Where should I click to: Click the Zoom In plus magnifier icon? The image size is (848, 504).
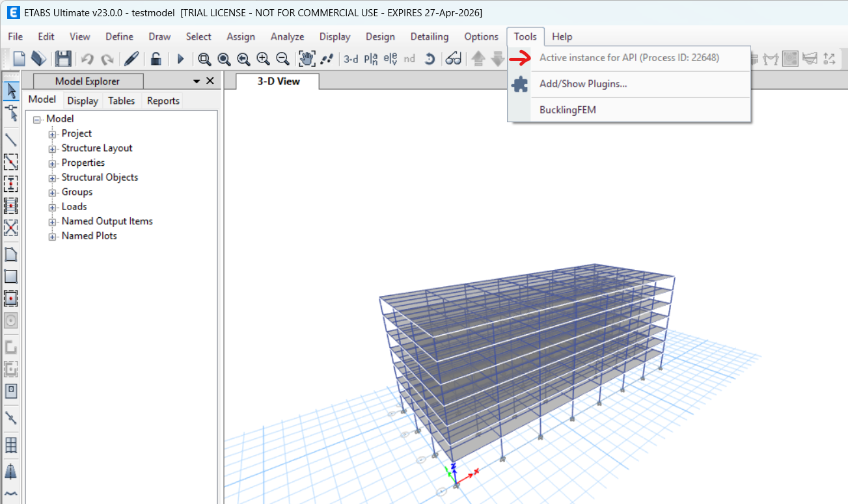point(263,59)
